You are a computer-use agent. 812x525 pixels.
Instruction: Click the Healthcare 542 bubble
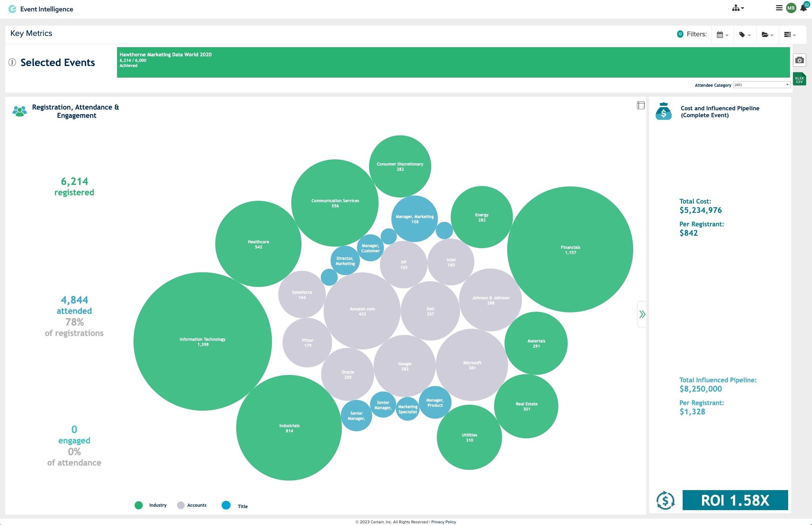(x=258, y=244)
